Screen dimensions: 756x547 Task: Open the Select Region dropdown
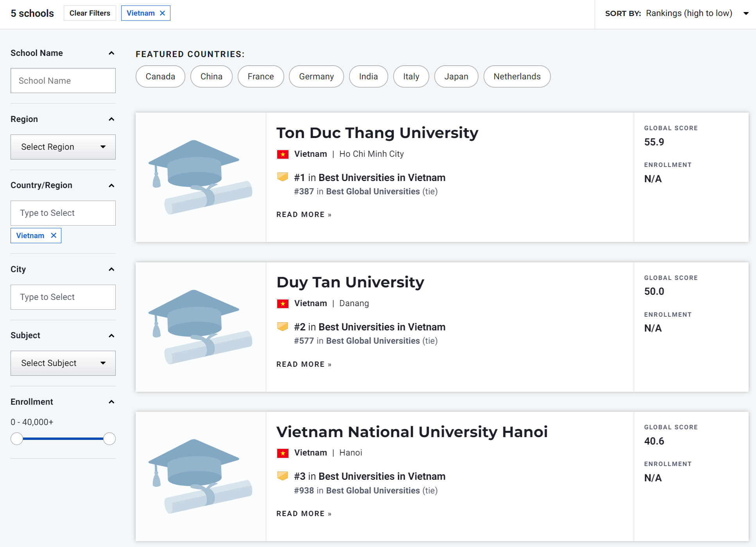(x=63, y=147)
